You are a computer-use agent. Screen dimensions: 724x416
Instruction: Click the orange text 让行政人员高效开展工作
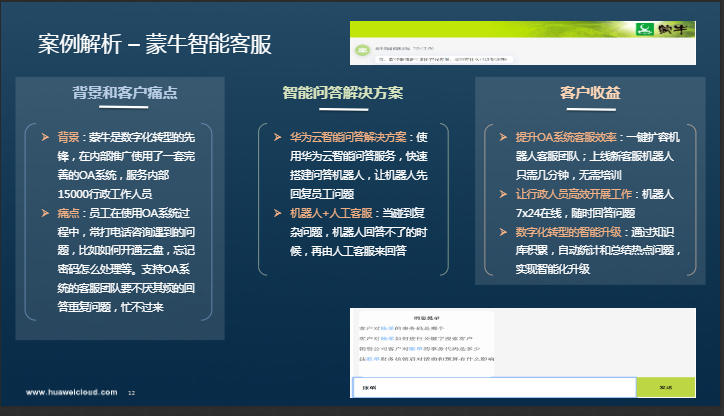tap(573, 194)
